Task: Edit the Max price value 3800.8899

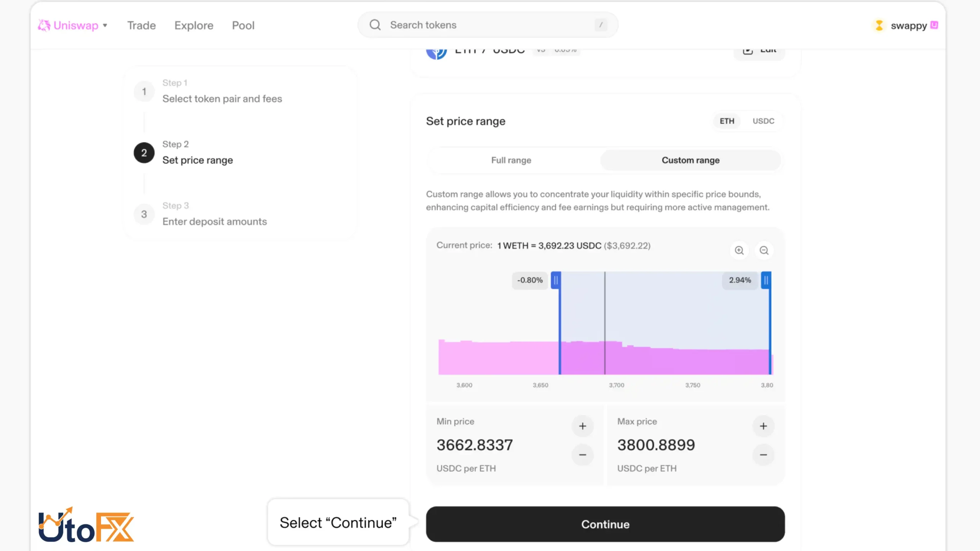Action: (656, 445)
